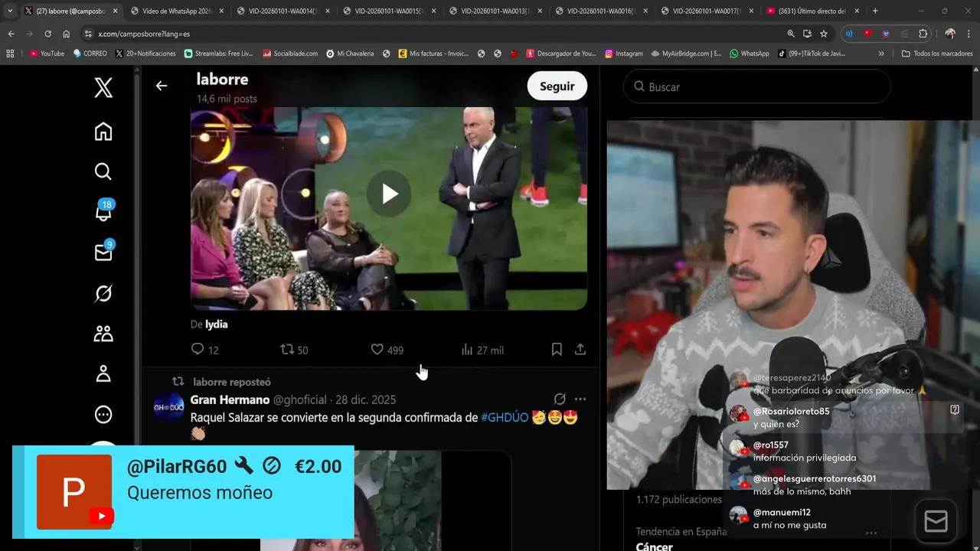Open a new browser tab
This screenshot has width=980, height=551.
click(x=875, y=11)
